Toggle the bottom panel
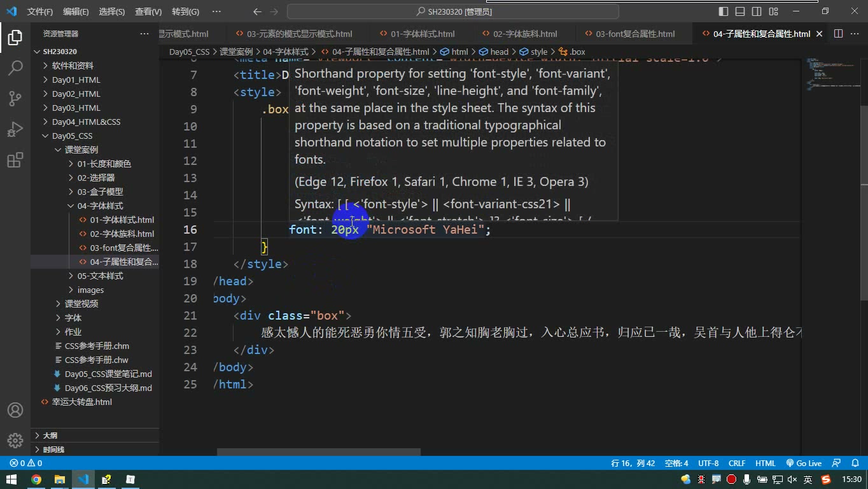This screenshot has height=489, width=868. (x=740, y=11)
